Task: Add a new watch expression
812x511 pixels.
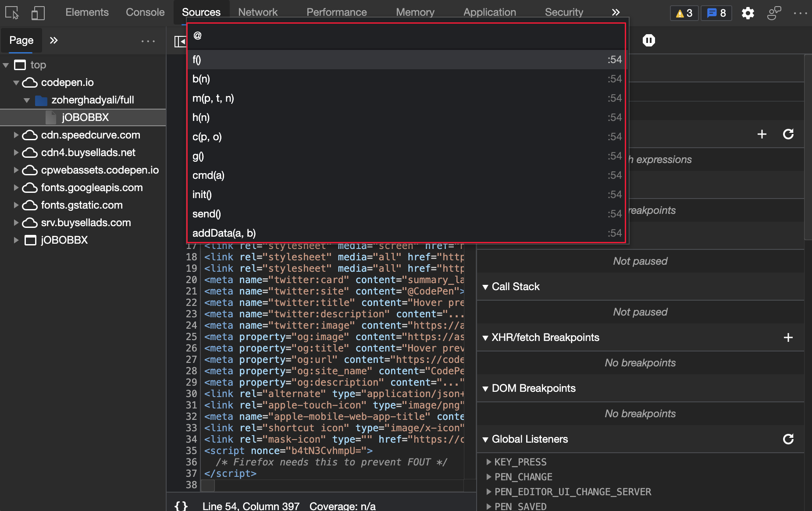Action: [762, 135]
